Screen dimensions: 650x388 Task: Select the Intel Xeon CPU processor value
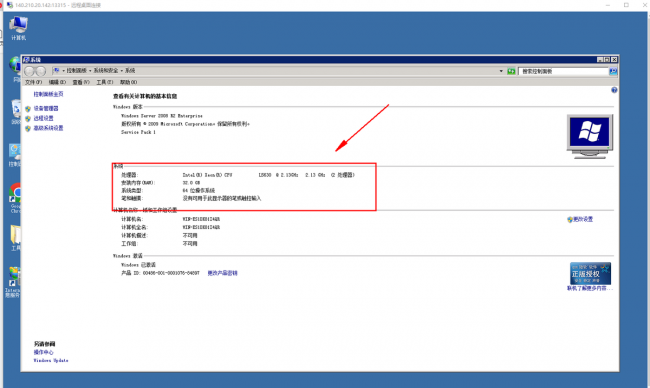(x=269, y=175)
